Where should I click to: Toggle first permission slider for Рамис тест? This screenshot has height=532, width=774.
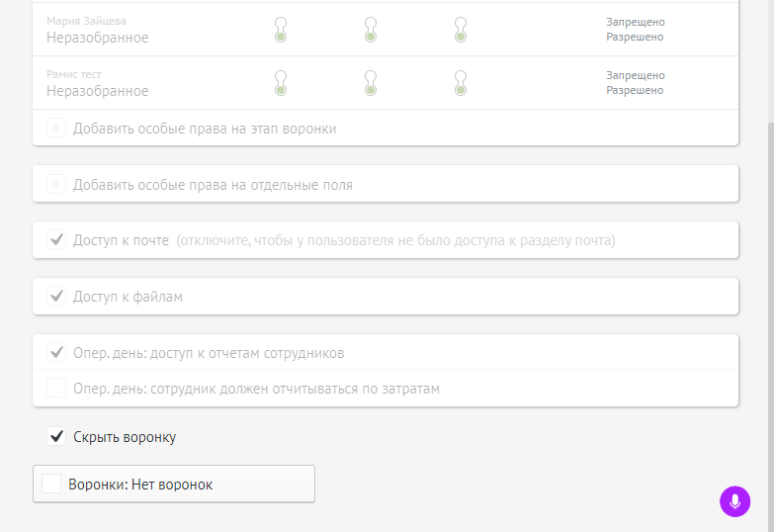pos(281,83)
